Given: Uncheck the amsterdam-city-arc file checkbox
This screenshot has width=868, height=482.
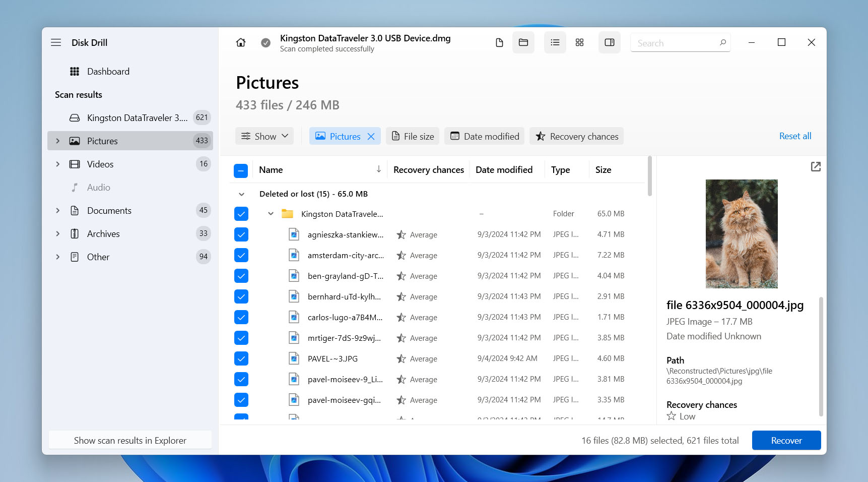Looking at the screenshot, I should tap(241, 255).
